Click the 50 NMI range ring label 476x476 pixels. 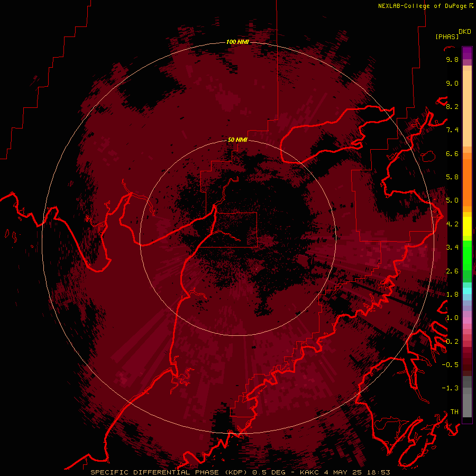(237, 140)
